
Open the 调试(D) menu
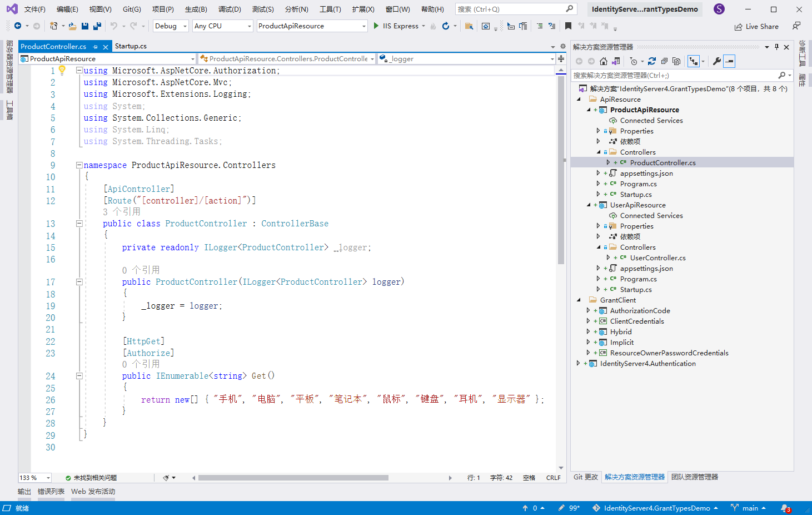click(x=230, y=9)
